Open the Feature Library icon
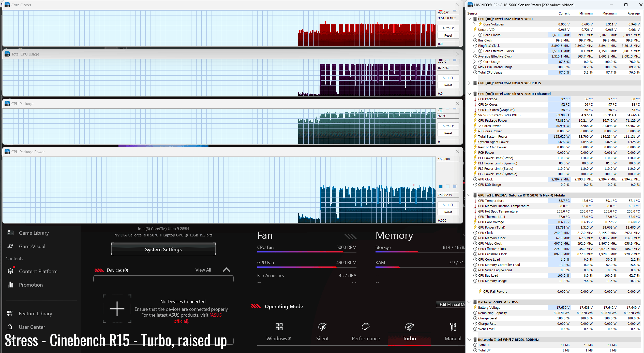The height and width of the screenshot is (353, 644). pos(10,313)
